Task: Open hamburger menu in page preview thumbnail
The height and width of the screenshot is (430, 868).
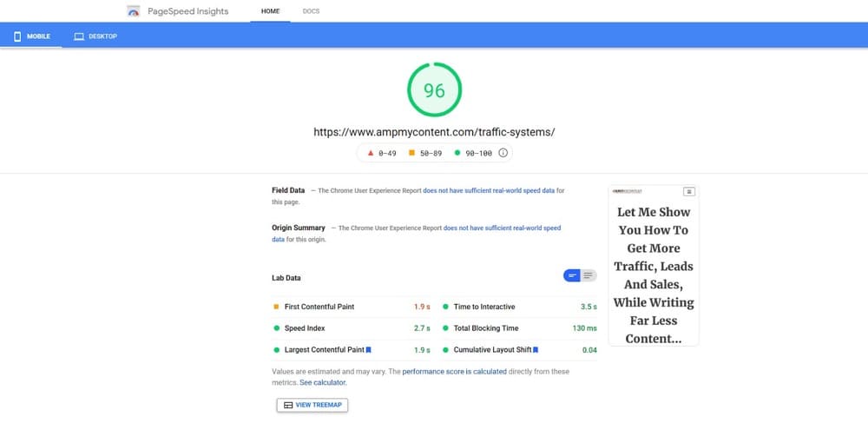Action: click(x=688, y=192)
